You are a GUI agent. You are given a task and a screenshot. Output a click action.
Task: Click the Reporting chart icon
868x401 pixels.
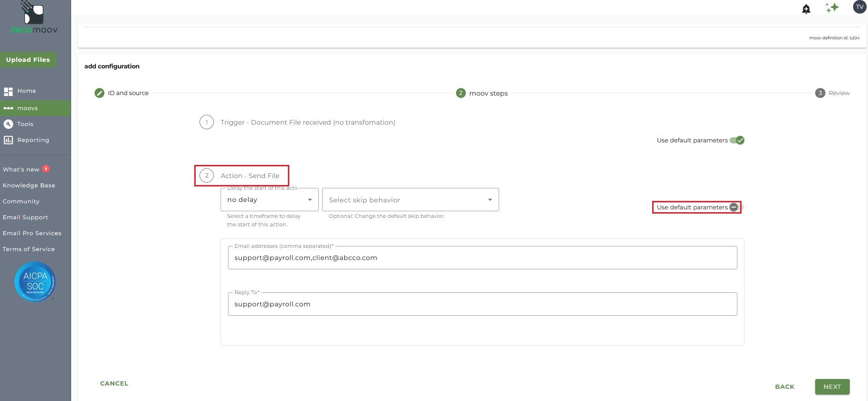(8, 140)
